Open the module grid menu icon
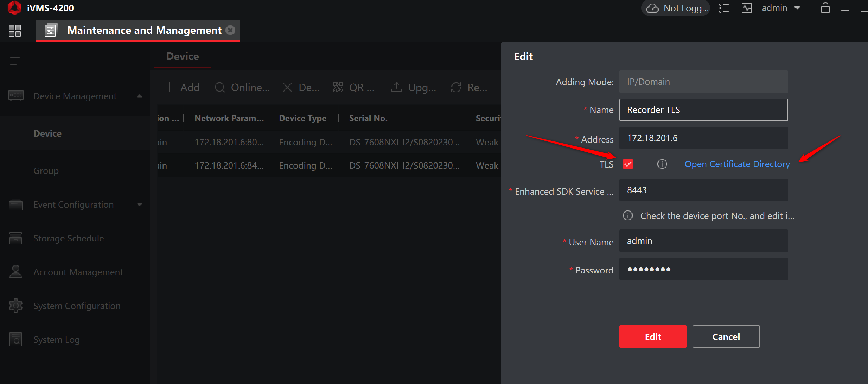Viewport: 868px width, 384px height. coord(15,31)
